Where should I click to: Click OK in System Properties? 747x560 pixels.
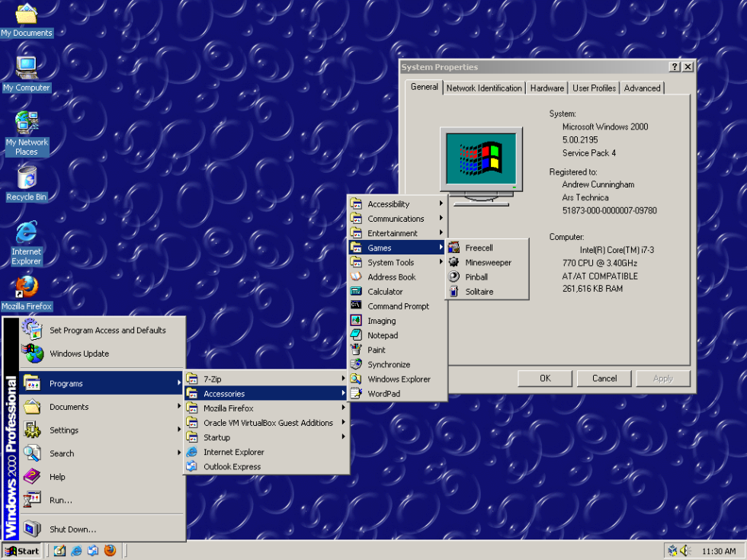pos(544,378)
